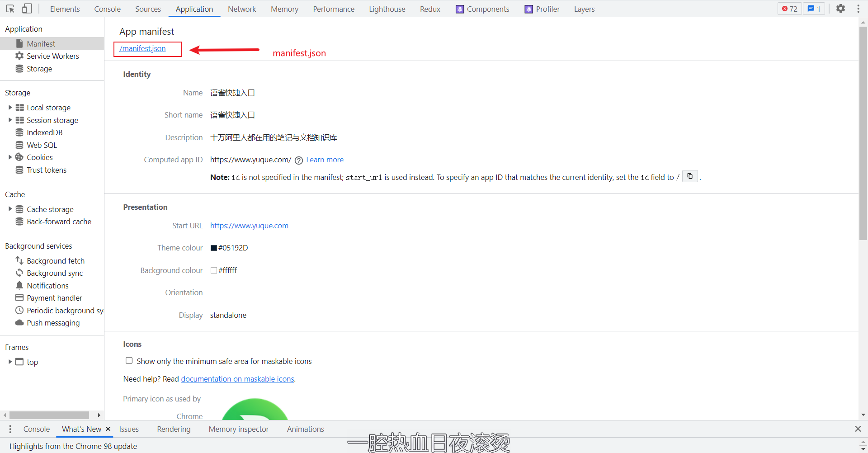Open React Components tab

coord(482,9)
